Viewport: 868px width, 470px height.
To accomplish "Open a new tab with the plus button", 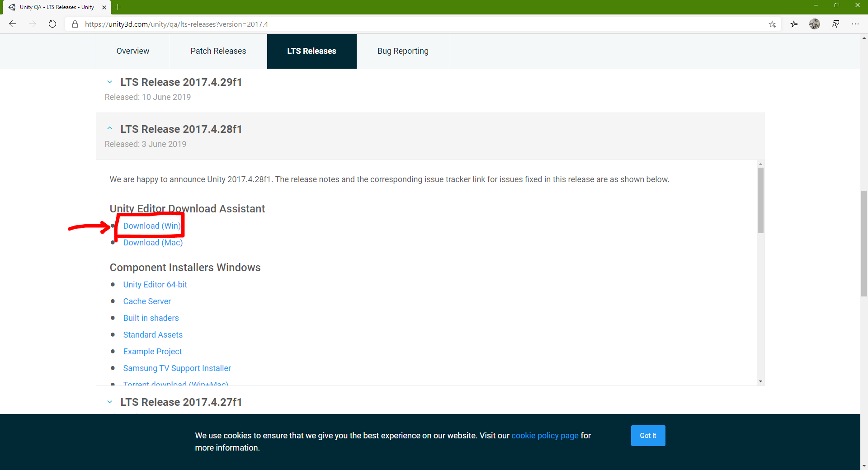I will coord(118,7).
